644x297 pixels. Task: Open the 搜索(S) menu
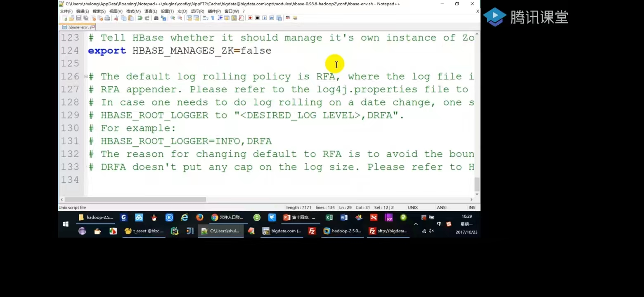[99, 11]
